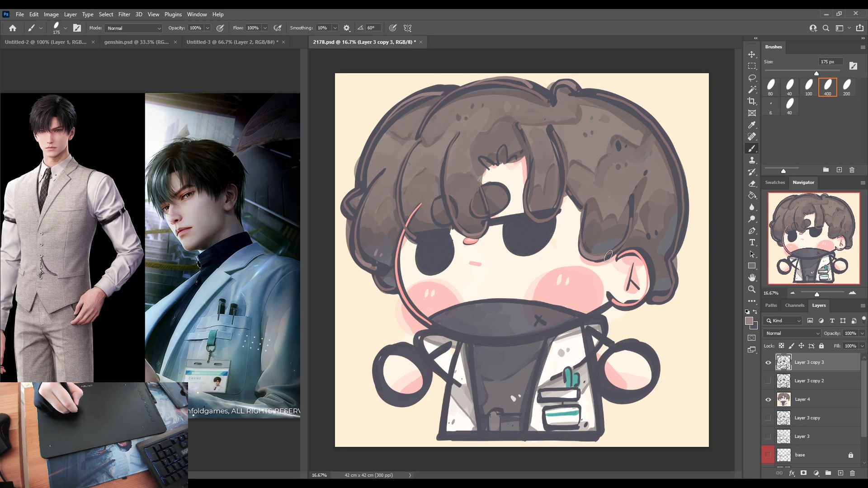Select the Hand tool

point(752,277)
